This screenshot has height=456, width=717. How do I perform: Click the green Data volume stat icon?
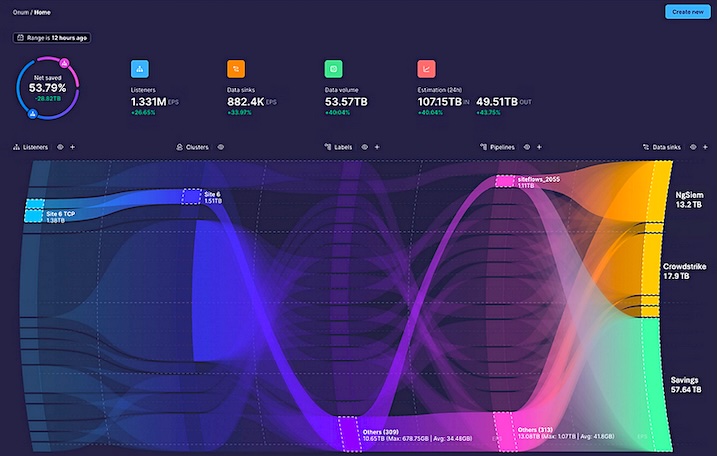[333, 70]
